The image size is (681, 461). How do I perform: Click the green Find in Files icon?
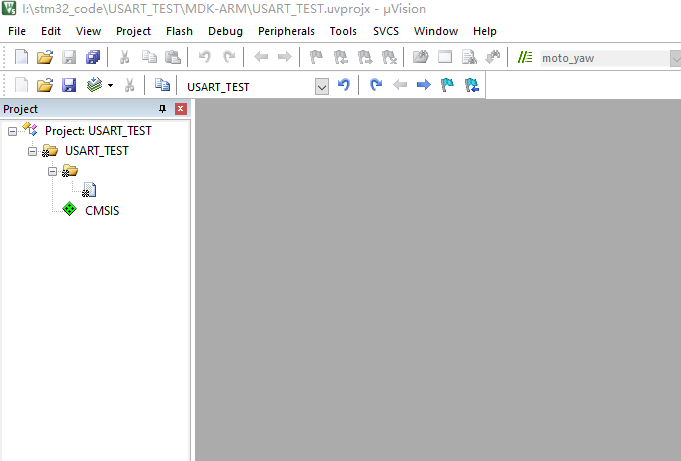(526, 58)
